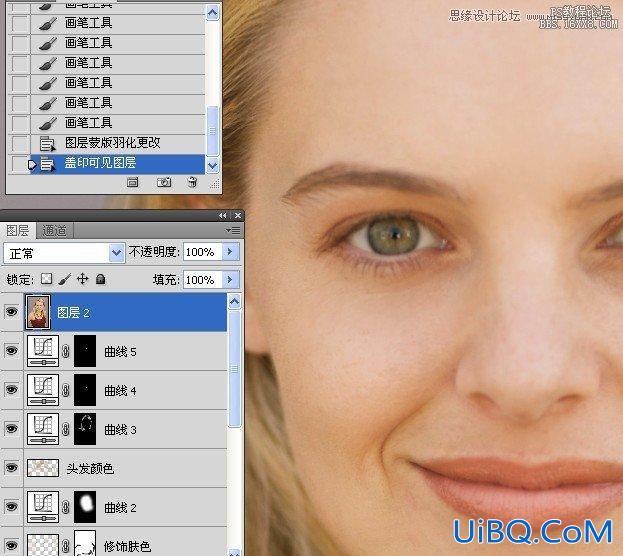Select the 修饰肤色 layer name

[x=127, y=546]
